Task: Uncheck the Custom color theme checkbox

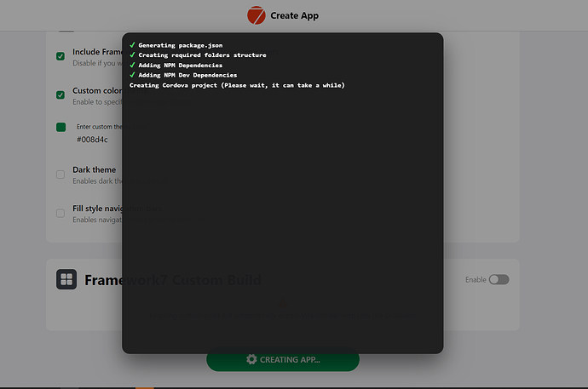Action: point(61,94)
